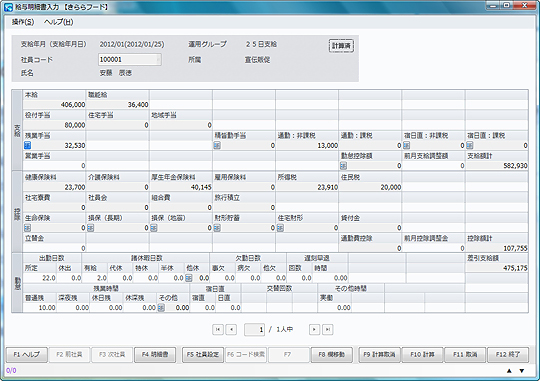Click the employee name 安藤 text
Screen dimensions: 540x381
115,73
